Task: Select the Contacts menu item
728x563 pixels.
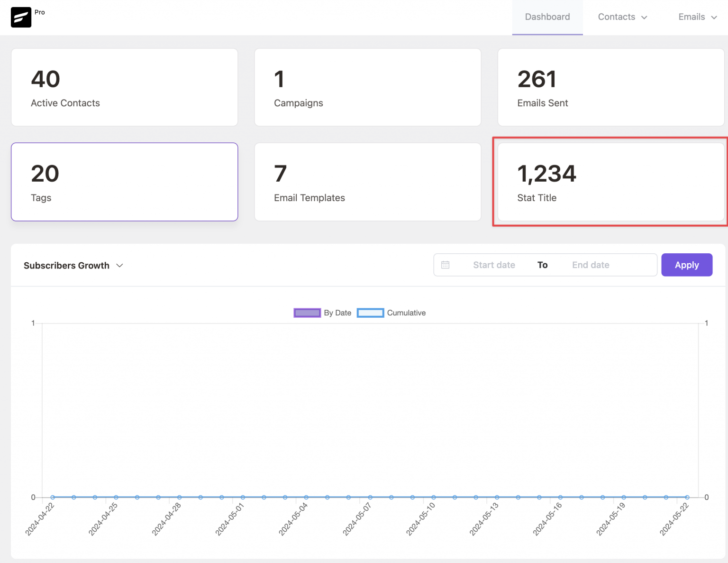Action: [616, 17]
